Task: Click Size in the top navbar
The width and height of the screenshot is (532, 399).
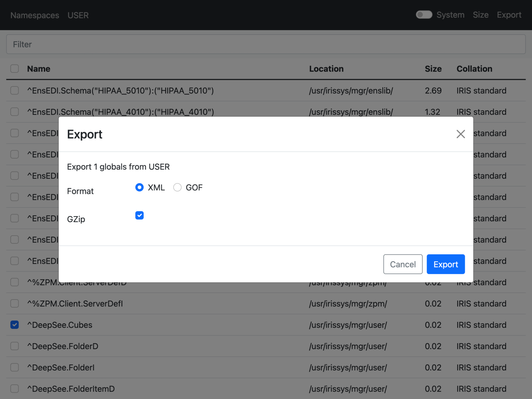Action: (x=480, y=15)
